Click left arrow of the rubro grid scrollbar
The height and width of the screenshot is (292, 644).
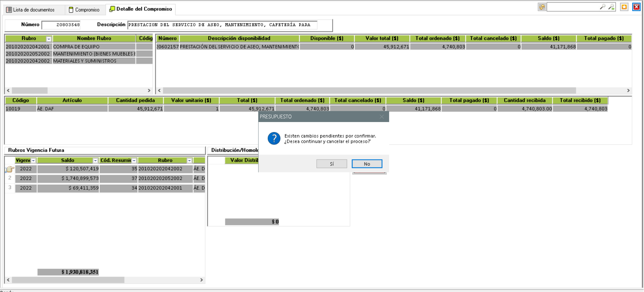click(8, 91)
